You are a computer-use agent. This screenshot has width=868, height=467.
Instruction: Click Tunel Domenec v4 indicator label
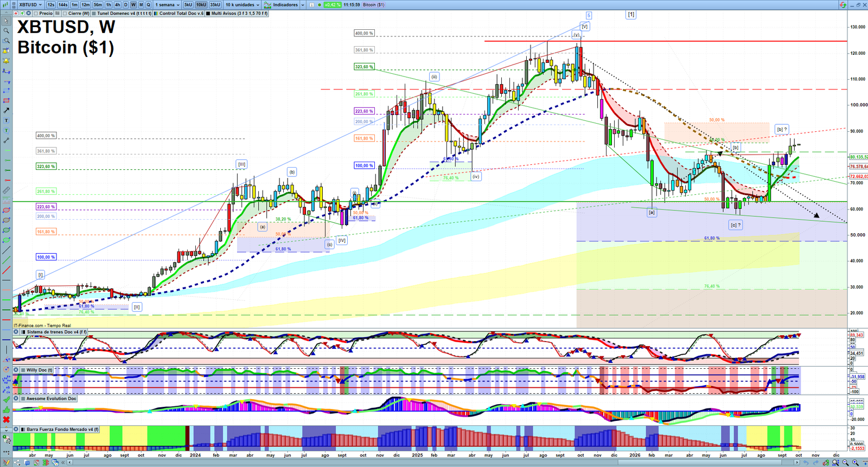pos(124,14)
